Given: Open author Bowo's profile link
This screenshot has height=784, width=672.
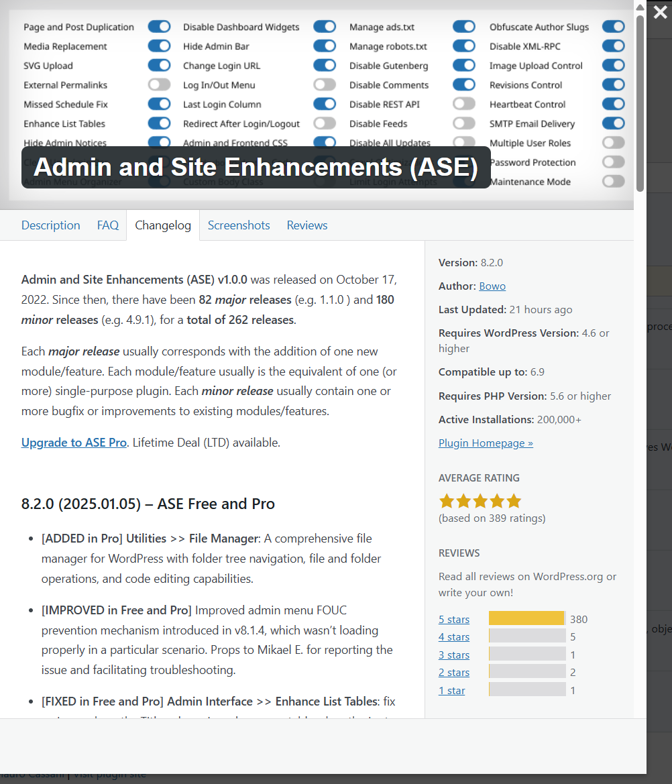Looking at the screenshot, I should click(x=492, y=286).
